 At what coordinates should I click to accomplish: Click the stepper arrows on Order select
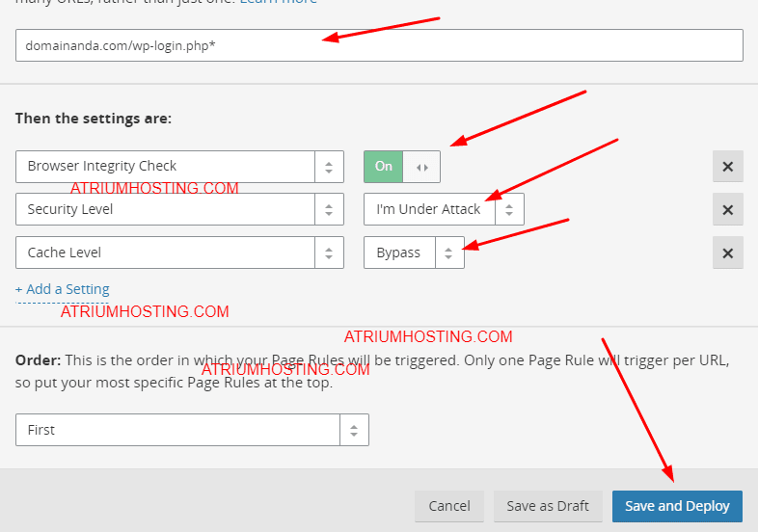pos(354,430)
